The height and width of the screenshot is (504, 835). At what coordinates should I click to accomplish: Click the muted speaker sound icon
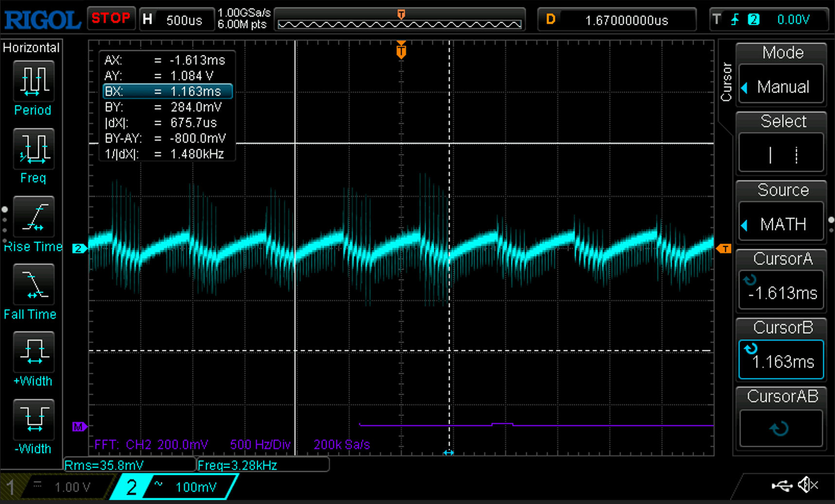click(808, 485)
